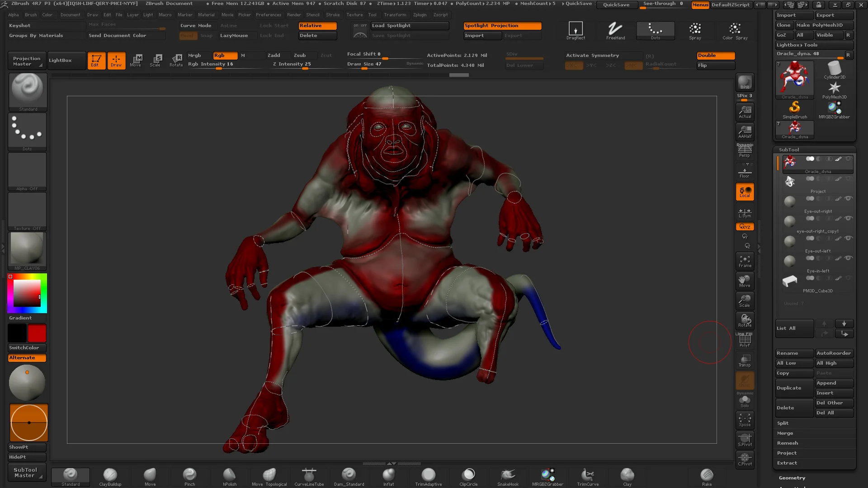Screen dimensions: 868x488
Task: Click the red main color swatch
Action: [37, 333]
